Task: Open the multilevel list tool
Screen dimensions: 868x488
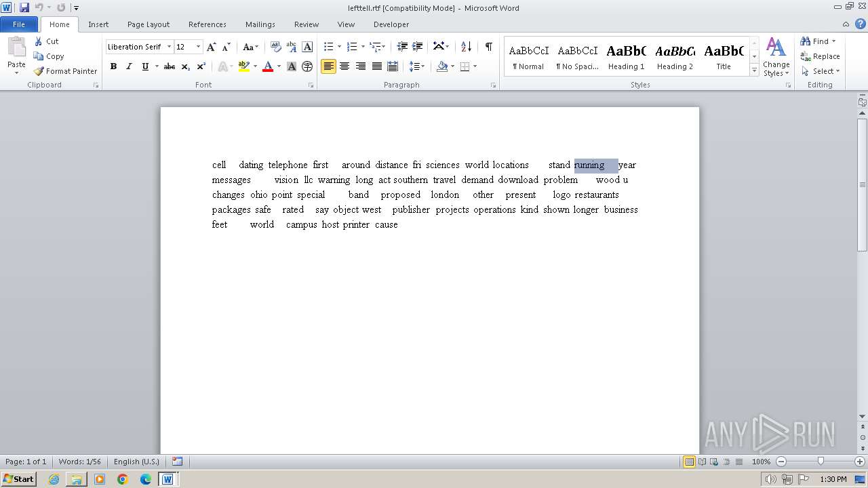Action: [377, 47]
